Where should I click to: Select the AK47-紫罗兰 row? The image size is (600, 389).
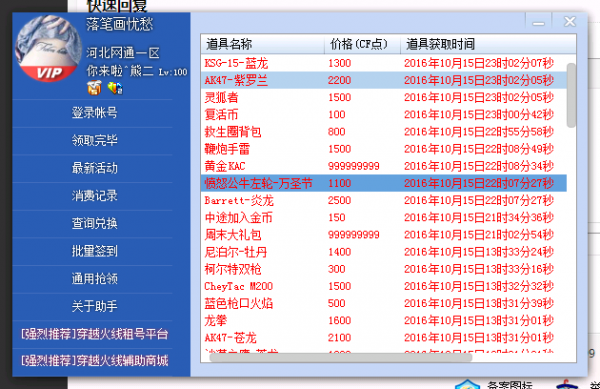(384, 80)
